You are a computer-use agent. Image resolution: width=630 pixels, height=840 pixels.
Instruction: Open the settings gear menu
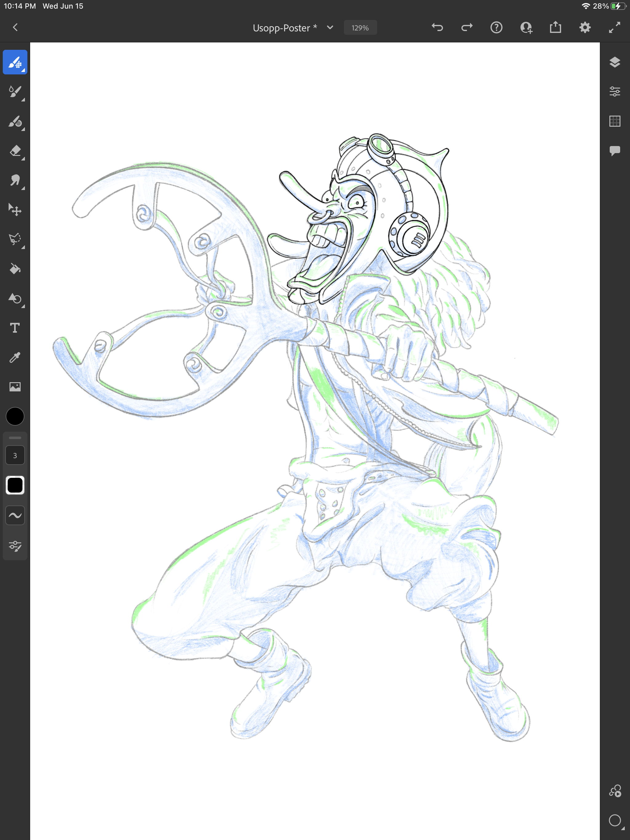coord(585,27)
